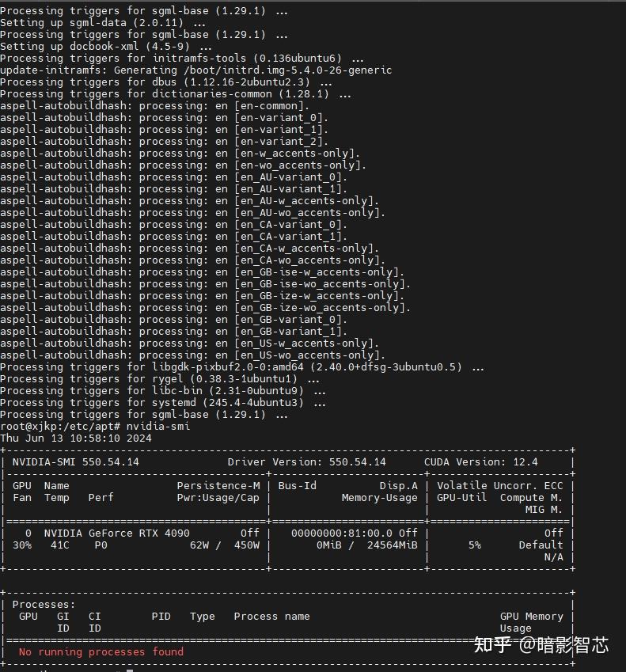Click the compute mode value "Default"

[541, 545]
